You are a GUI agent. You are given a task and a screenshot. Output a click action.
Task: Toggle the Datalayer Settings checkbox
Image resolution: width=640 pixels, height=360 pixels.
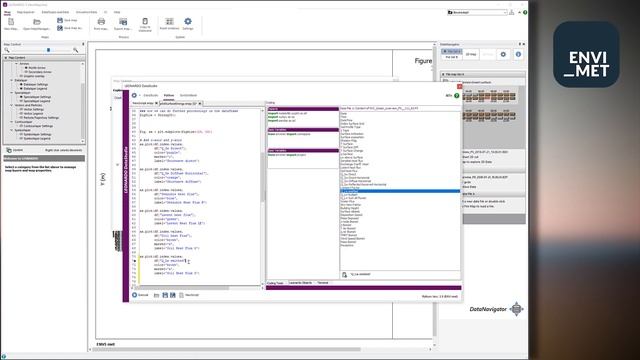pyautogui.click(x=21, y=84)
